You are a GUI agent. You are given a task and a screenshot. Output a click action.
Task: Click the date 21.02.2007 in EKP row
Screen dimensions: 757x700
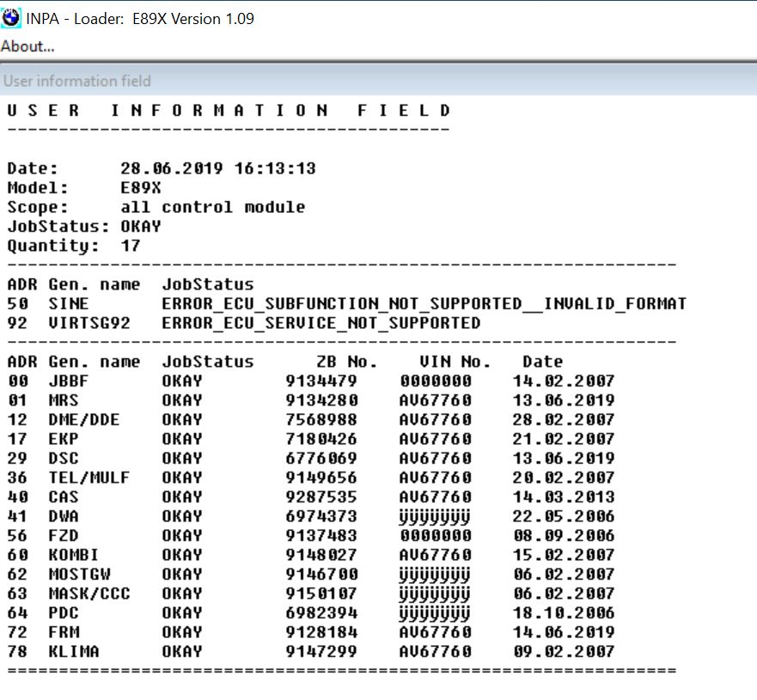click(x=564, y=439)
